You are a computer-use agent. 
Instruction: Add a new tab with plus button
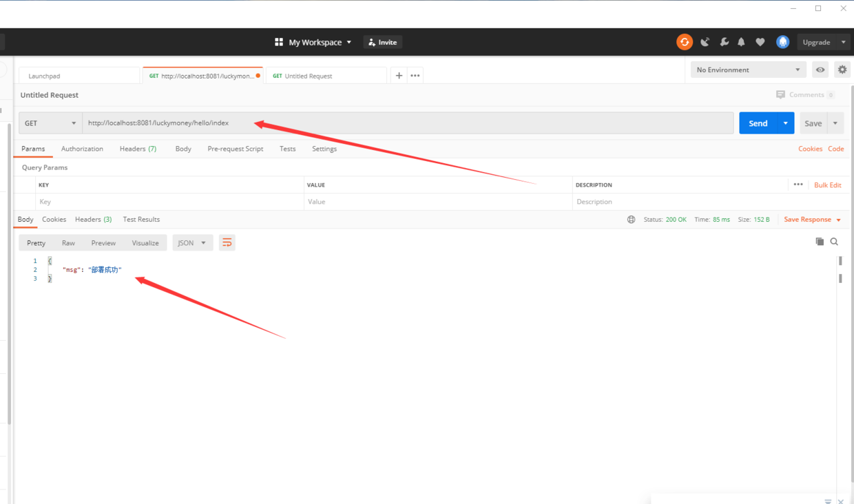click(x=399, y=76)
